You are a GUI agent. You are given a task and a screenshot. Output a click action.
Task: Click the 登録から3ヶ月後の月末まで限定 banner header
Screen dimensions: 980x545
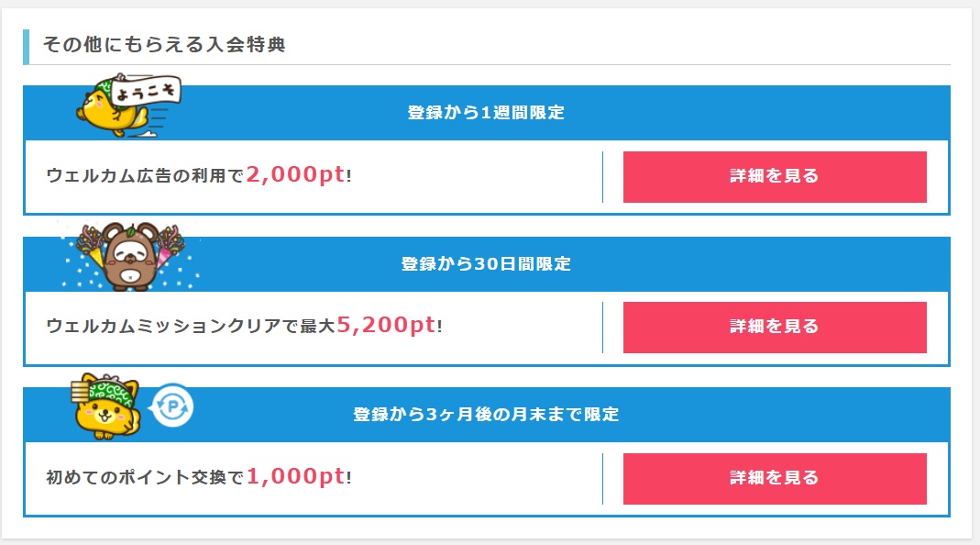486,415
